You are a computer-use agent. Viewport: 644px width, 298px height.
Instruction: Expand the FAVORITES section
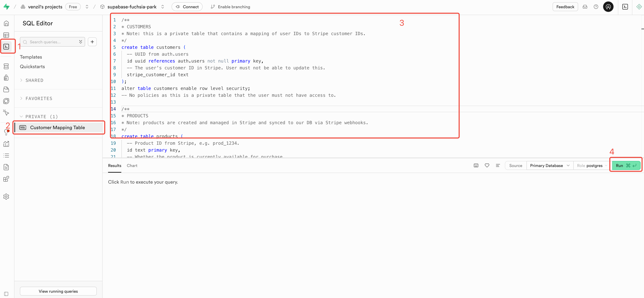(39, 99)
